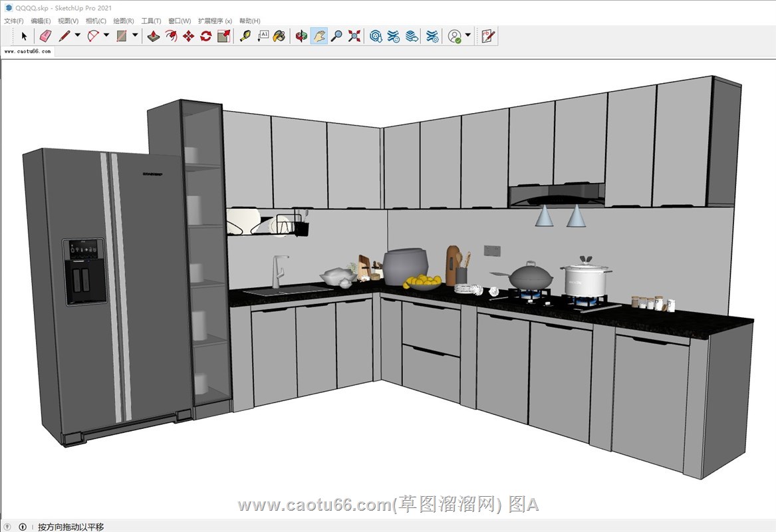Click the Zoom Extents icon
The height and width of the screenshot is (532, 776).
354,36
